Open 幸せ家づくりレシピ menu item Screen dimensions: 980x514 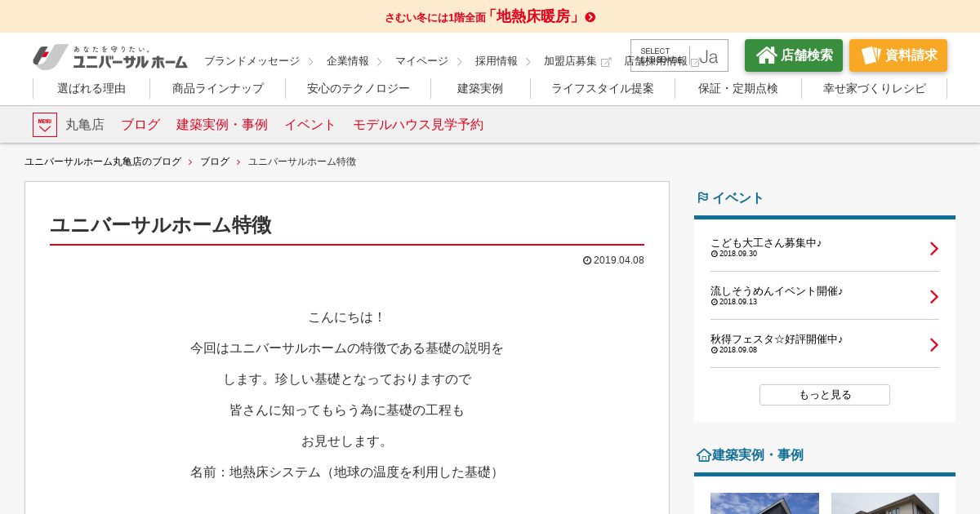[875, 88]
